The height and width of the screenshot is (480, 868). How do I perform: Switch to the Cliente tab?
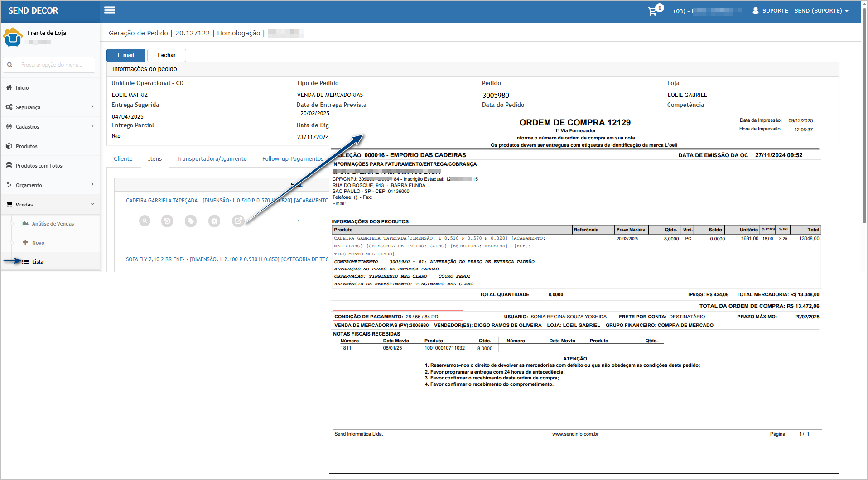[x=123, y=159]
